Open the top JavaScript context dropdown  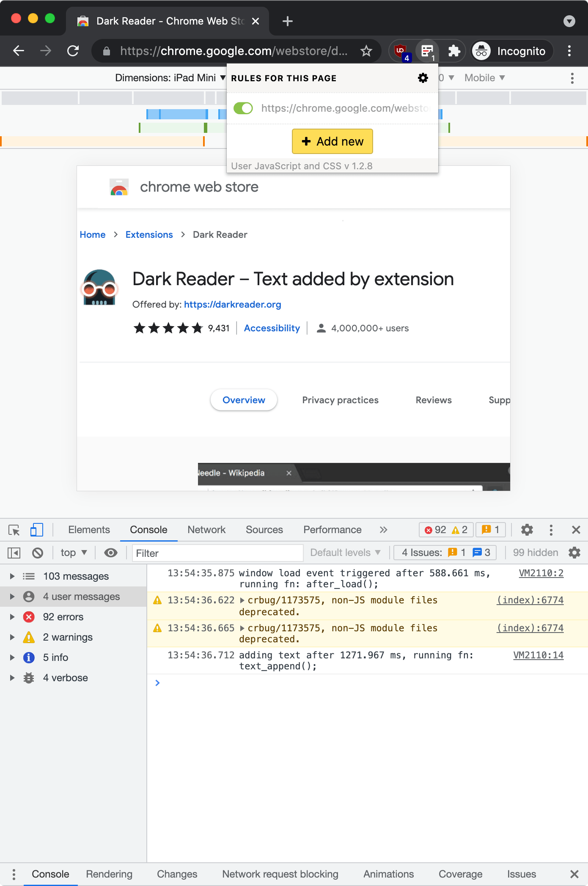tap(74, 553)
